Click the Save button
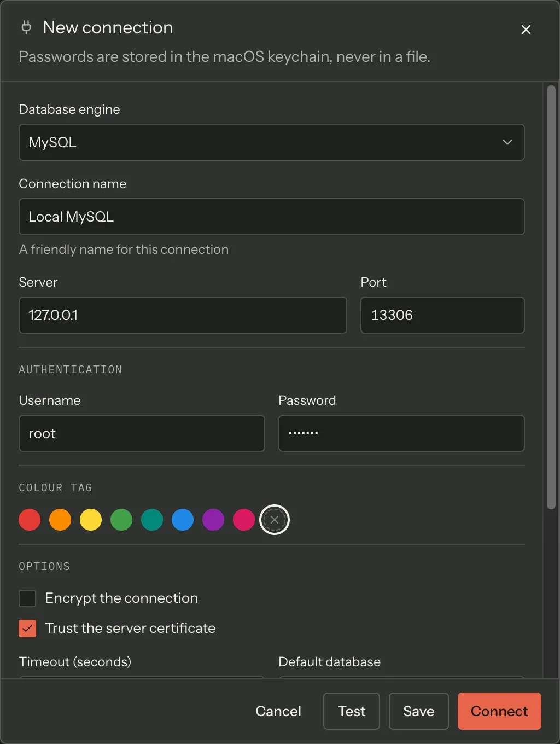560x744 pixels. [x=419, y=711]
